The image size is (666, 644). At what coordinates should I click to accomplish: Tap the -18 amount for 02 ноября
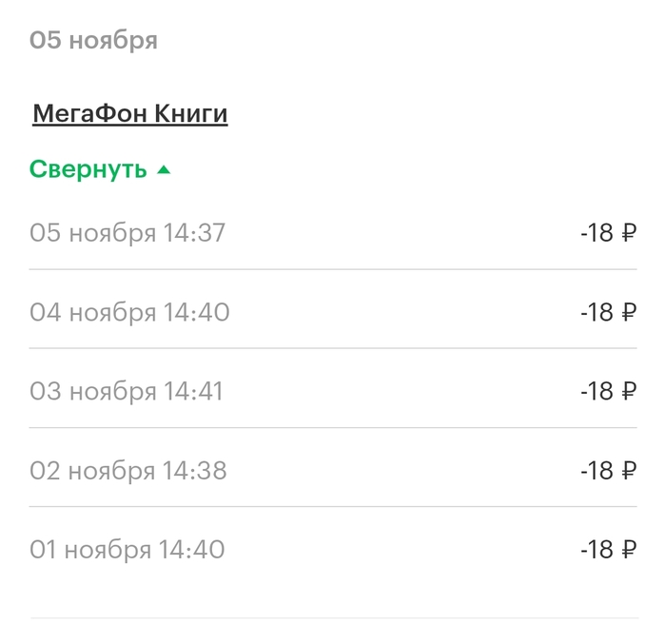[x=597, y=471]
